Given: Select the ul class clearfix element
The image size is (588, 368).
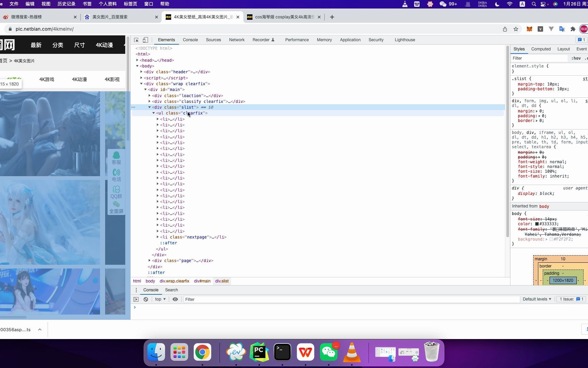Looking at the screenshot, I should pos(182,113).
